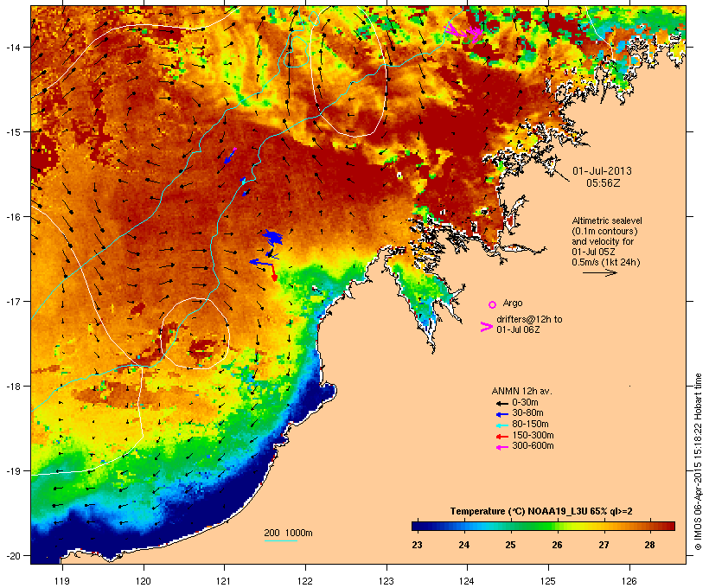Click the longitude axis label 120

144,581
